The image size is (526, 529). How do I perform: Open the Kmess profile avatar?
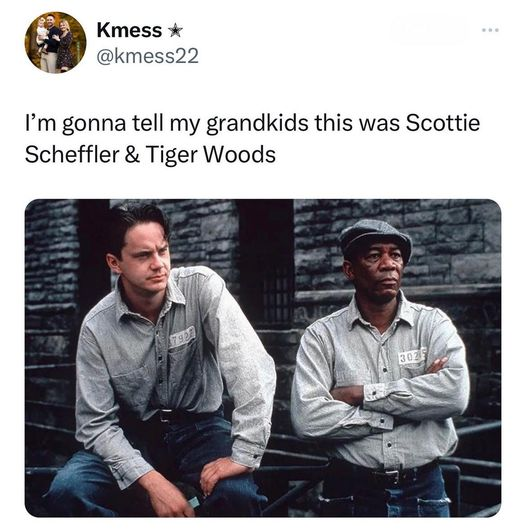tap(56, 43)
